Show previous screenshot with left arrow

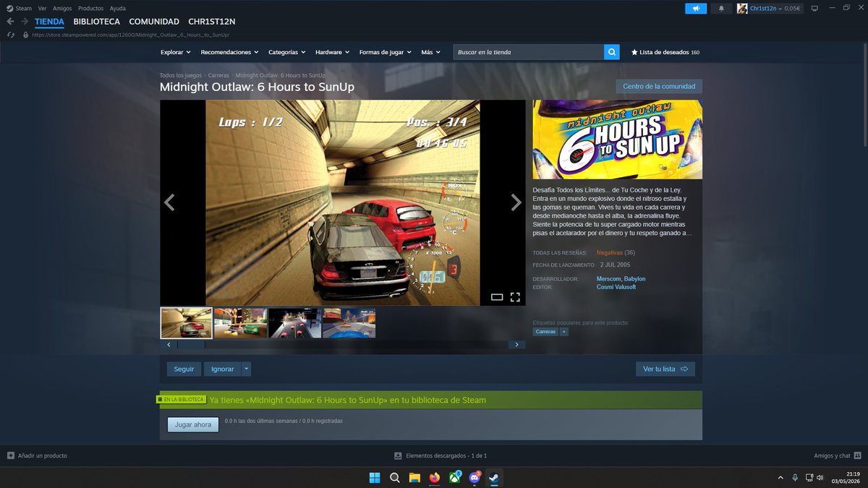[169, 202]
